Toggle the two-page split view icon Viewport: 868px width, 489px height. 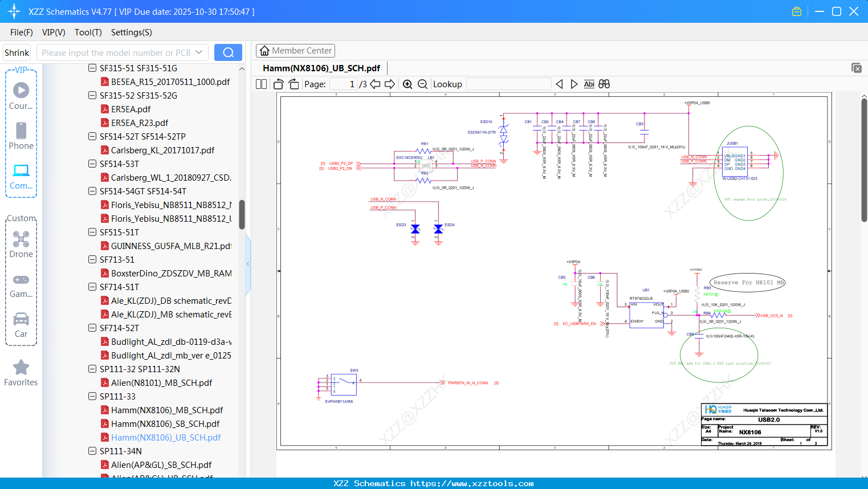pyautogui.click(x=262, y=84)
